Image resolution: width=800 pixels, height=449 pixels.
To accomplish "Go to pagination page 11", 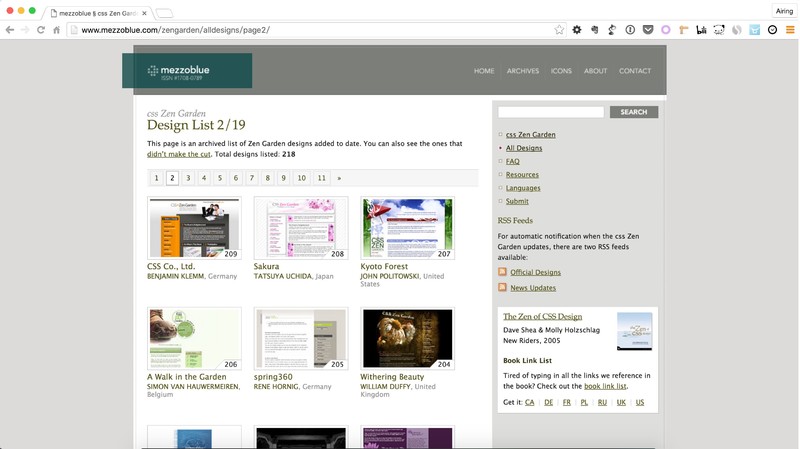I will coord(321,178).
